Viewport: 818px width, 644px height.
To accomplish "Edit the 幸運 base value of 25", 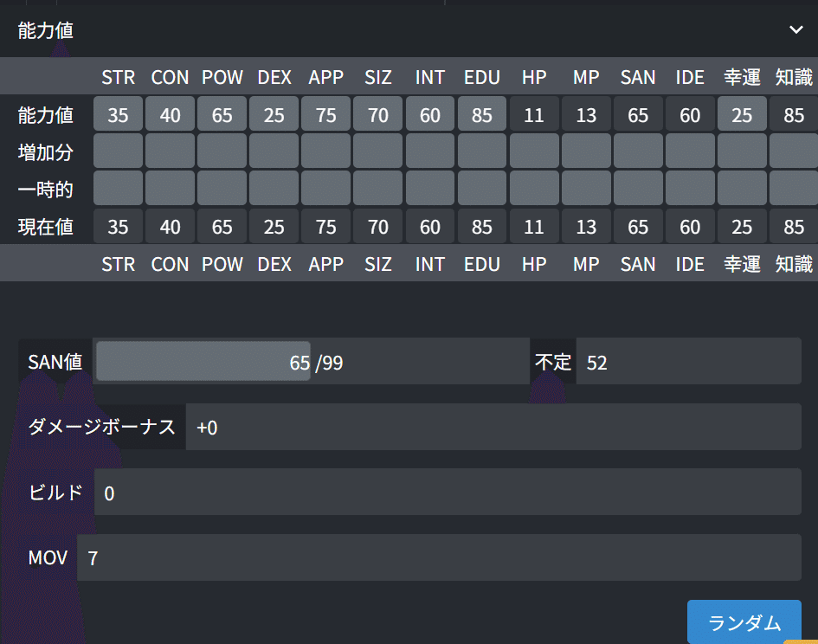I will point(742,113).
